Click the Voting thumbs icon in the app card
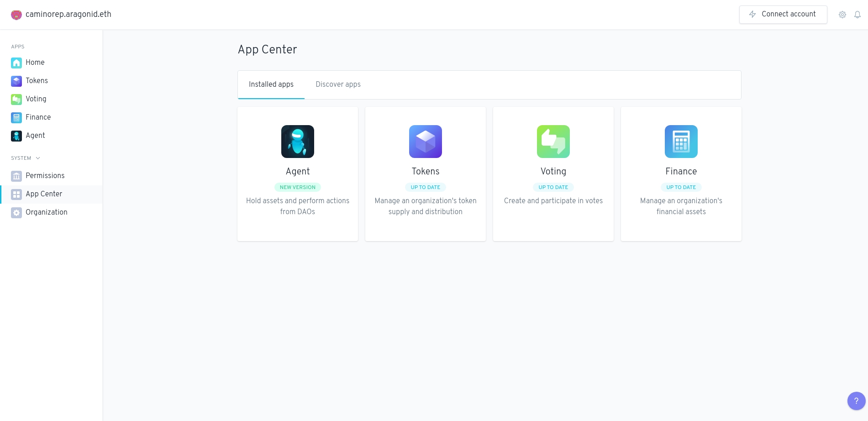 pyautogui.click(x=553, y=142)
